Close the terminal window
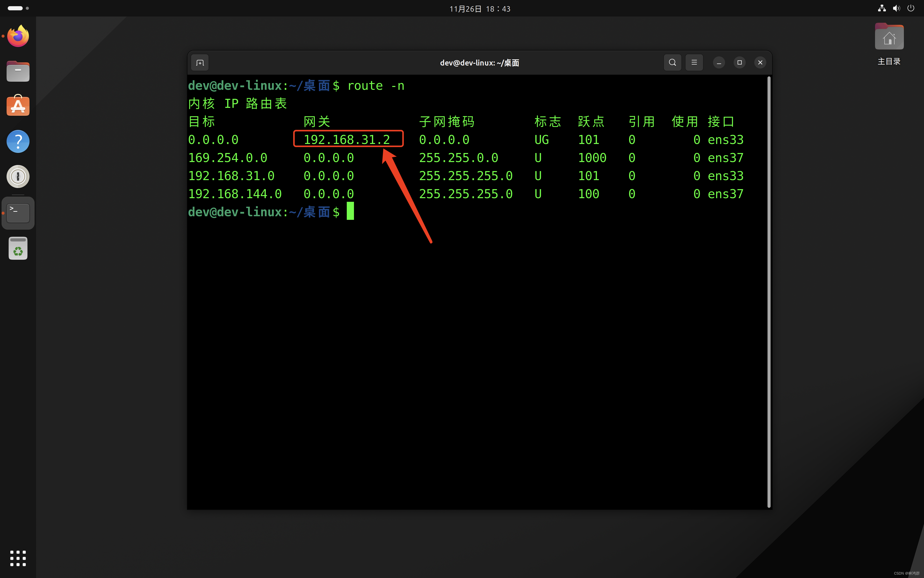 pyautogui.click(x=760, y=62)
